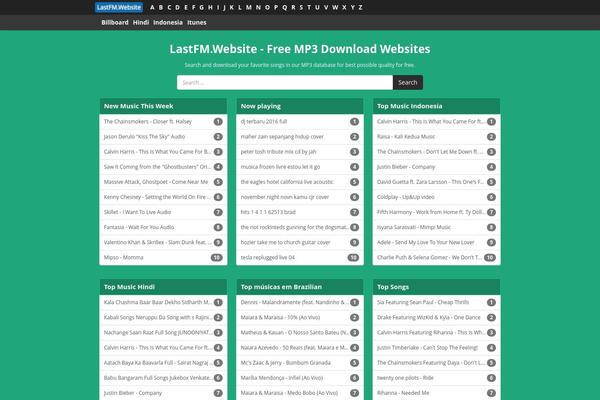Open the letter A index
Viewport: 600px width, 400px height.
click(152, 7)
